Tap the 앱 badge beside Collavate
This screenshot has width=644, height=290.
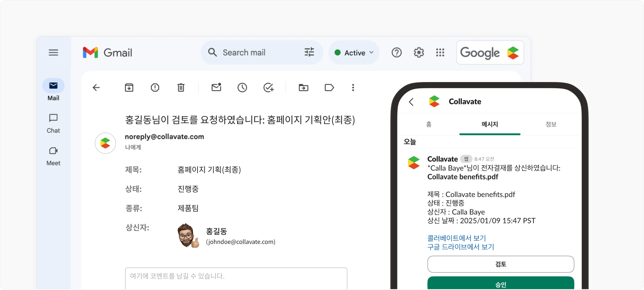pos(466,159)
